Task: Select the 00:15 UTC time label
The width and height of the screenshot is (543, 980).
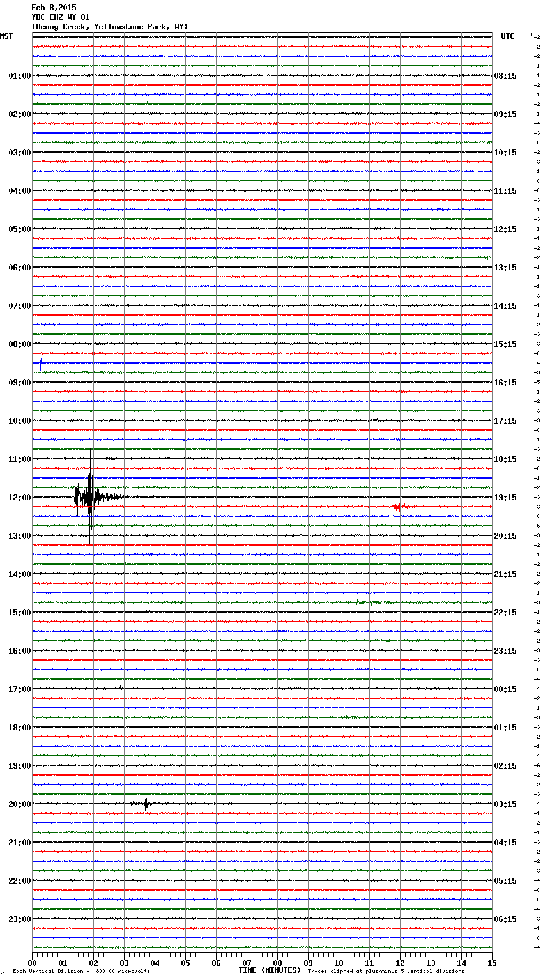Action: point(505,689)
